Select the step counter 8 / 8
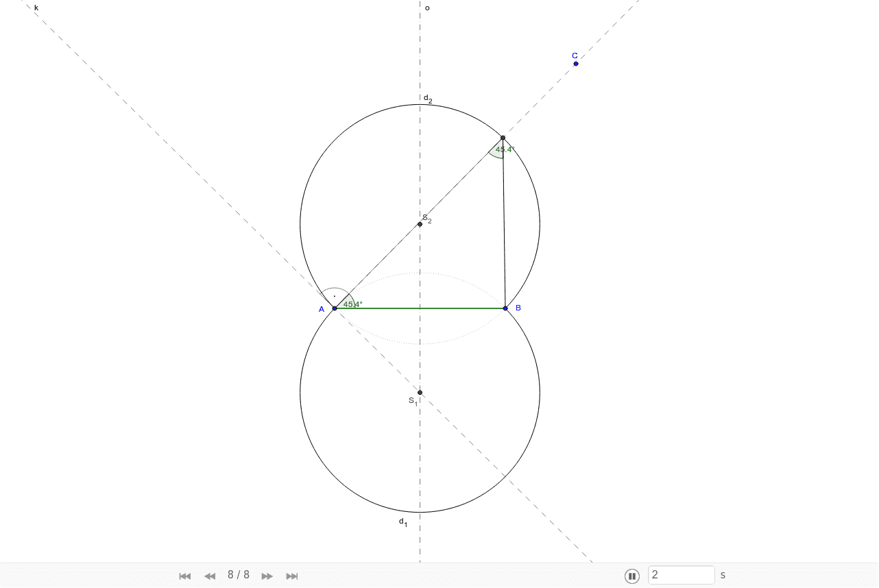Image resolution: width=879 pixels, height=588 pixels. click(x=239, y=575)
